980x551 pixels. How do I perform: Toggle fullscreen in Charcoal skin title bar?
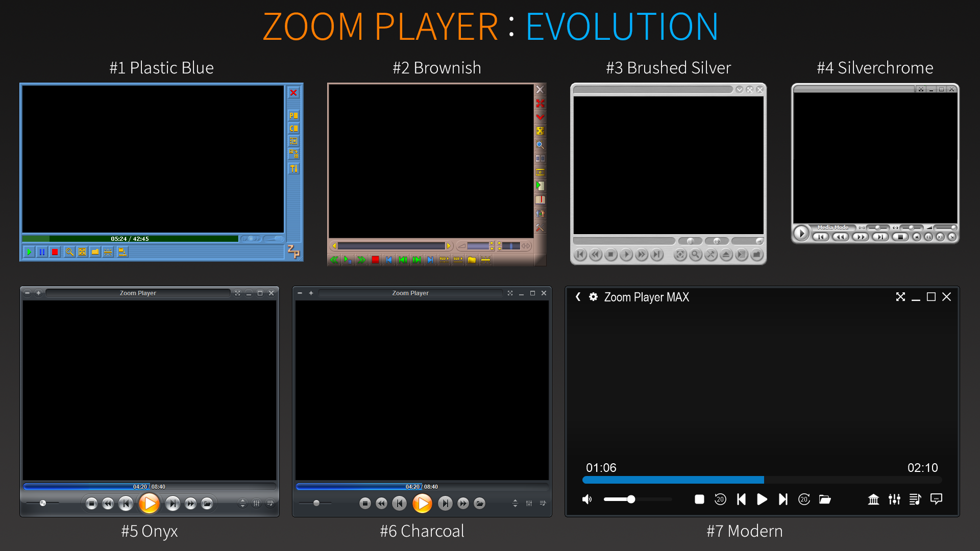pyautogui.click(x=510, y=293)
